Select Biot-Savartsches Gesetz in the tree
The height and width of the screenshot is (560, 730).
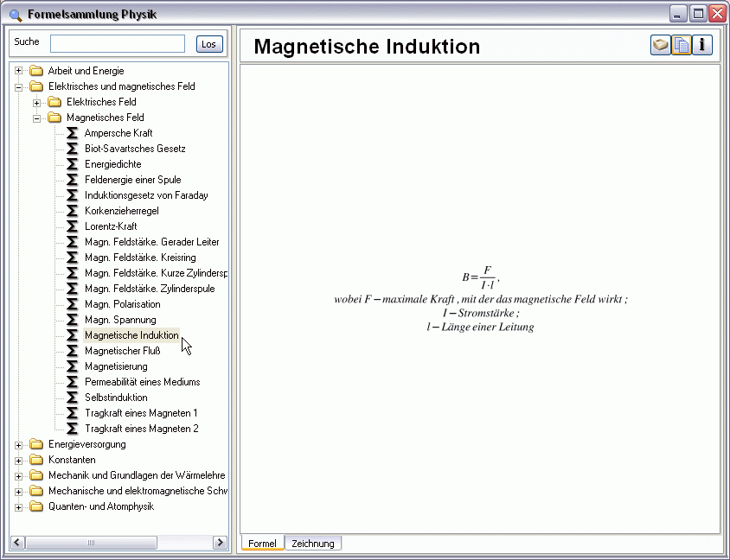click(x=135, y=149)
